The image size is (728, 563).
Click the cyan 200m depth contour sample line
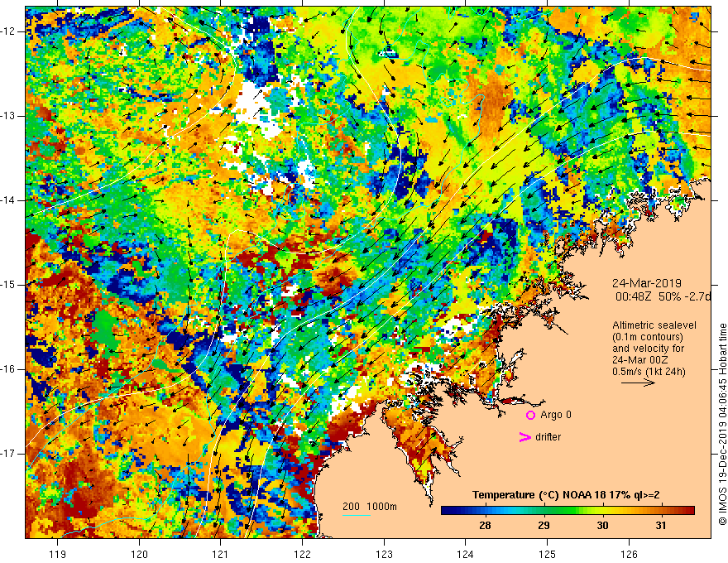[x=357, y=515]
